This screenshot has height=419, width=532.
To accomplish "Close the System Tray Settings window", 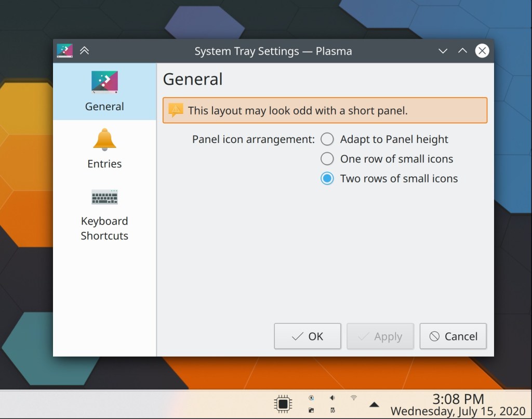I will (x=482, y=51).
